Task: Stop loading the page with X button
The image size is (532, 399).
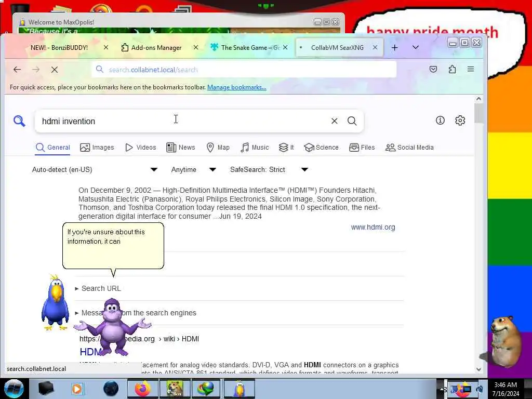Action: [x=54, y=70]
